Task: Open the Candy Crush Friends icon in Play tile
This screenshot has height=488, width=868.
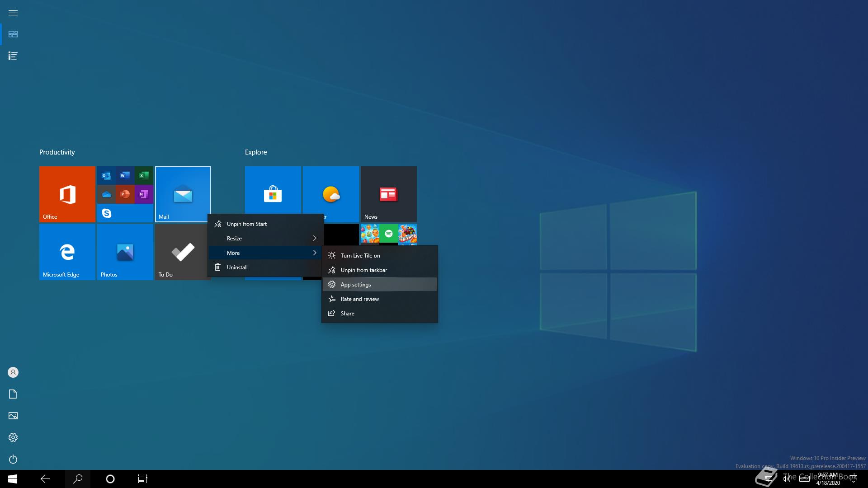Action: [x=408, y=234]
